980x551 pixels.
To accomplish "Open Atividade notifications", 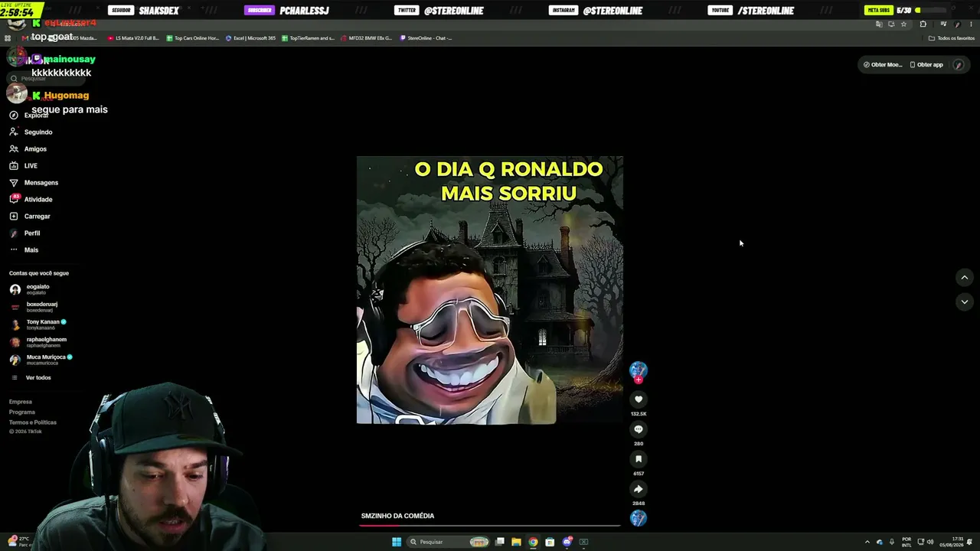I will pyautogui.click(x=31, y=200).
